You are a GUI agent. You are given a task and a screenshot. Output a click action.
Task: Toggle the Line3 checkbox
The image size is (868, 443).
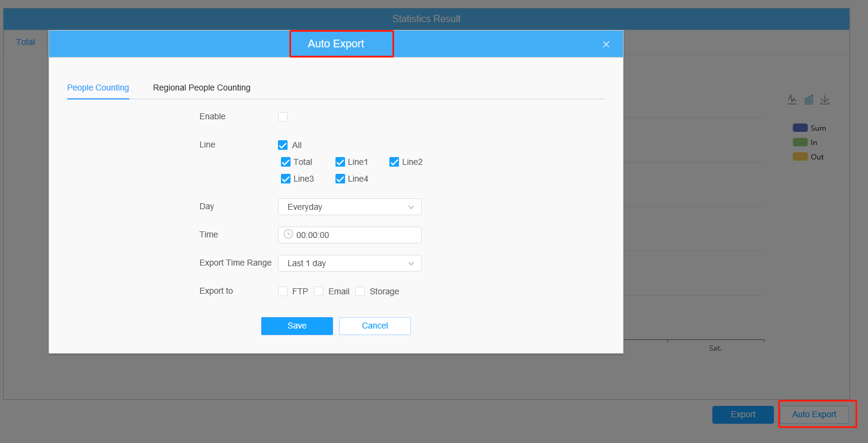pos(286,179)
